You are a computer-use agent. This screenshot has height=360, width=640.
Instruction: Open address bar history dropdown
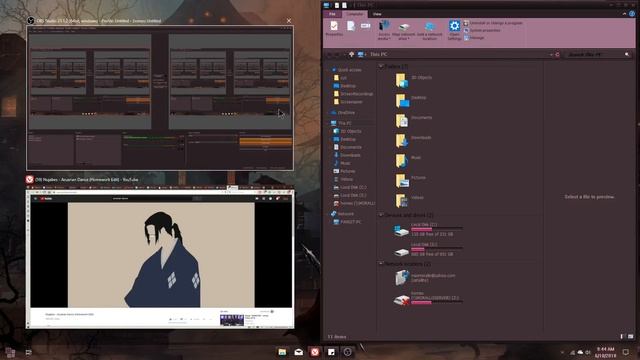(x=551, y=54)
